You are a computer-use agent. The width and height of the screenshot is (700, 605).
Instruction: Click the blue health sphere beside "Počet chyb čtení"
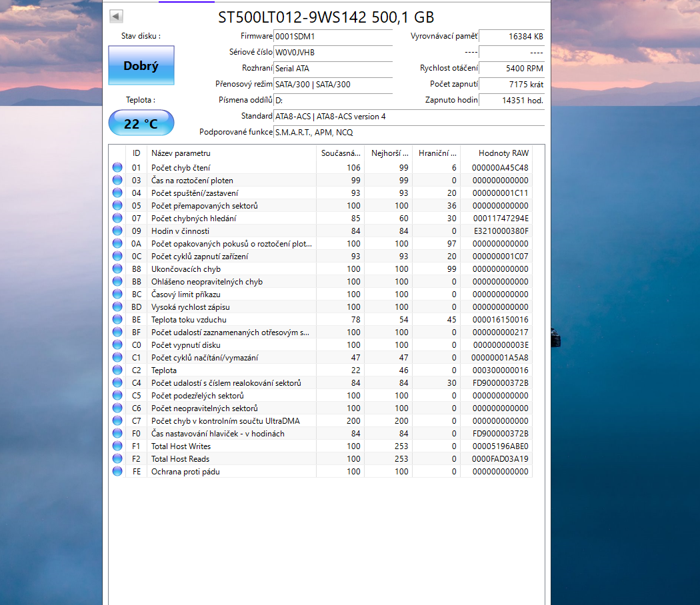117,168
